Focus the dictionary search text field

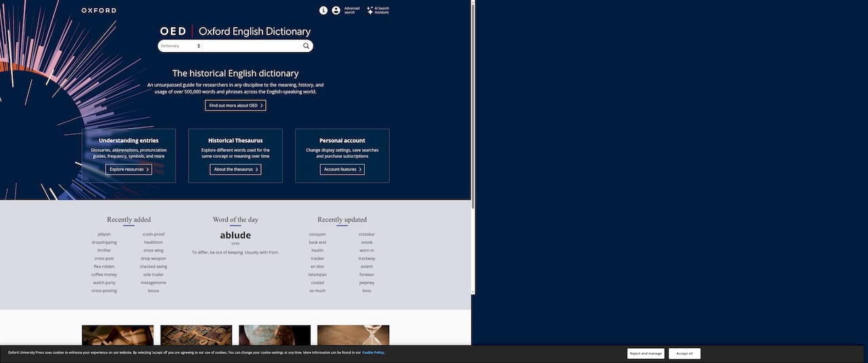coord(252,46)
